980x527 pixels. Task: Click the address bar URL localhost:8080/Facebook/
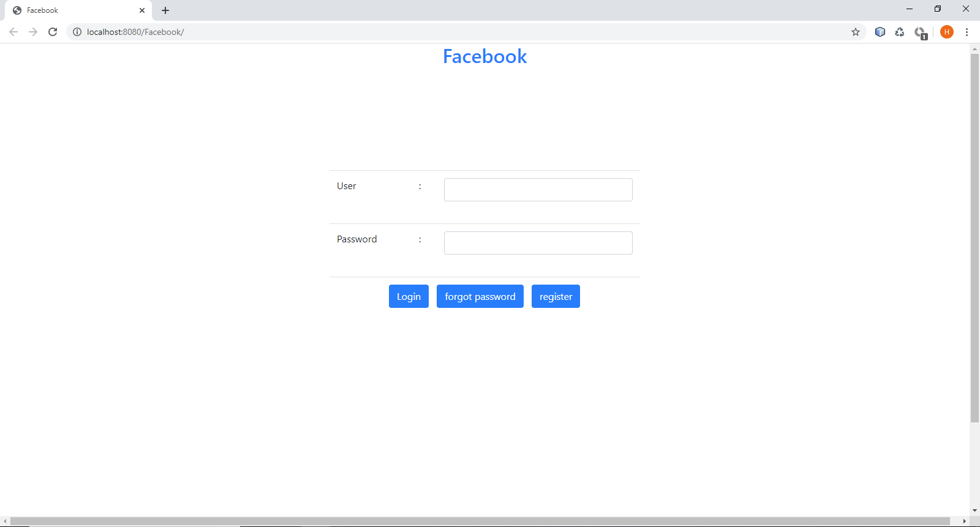click(135, 32)
